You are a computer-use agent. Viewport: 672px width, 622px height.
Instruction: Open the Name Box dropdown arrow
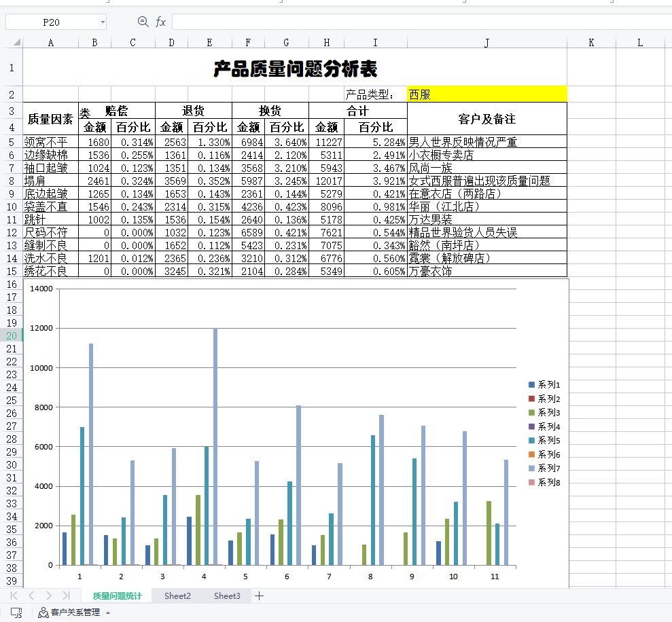103,22
